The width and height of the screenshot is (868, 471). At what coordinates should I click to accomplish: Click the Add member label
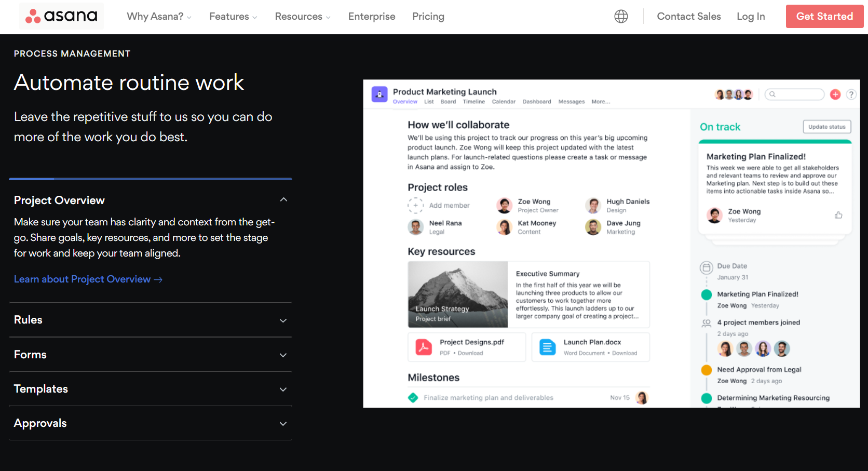coord(450,206)
